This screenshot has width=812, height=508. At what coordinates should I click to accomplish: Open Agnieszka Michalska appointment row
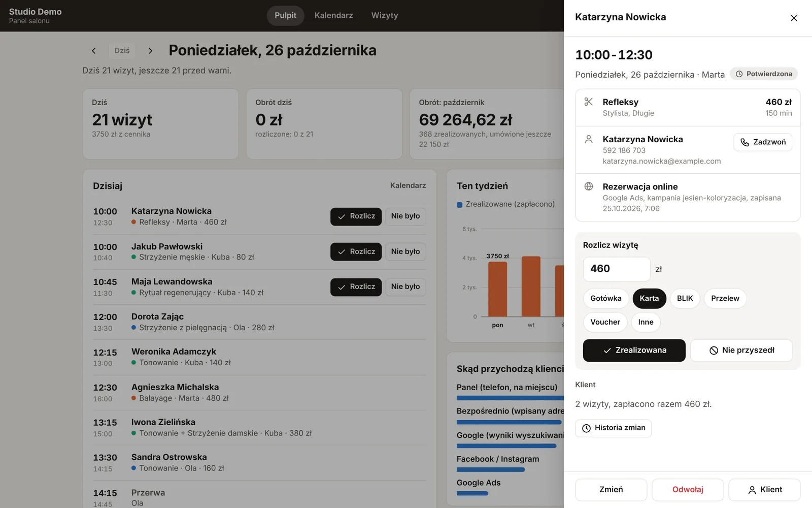[x=259, y=393]
